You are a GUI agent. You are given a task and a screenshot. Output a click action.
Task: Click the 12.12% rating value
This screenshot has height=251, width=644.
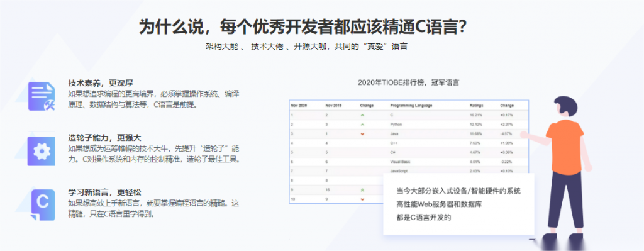(x=476, y=124)
